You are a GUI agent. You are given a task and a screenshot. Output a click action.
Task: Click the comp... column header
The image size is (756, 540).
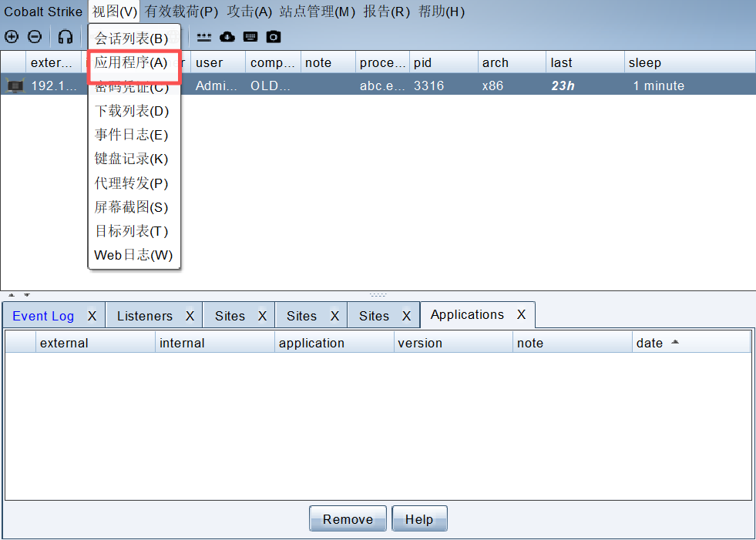273,62
